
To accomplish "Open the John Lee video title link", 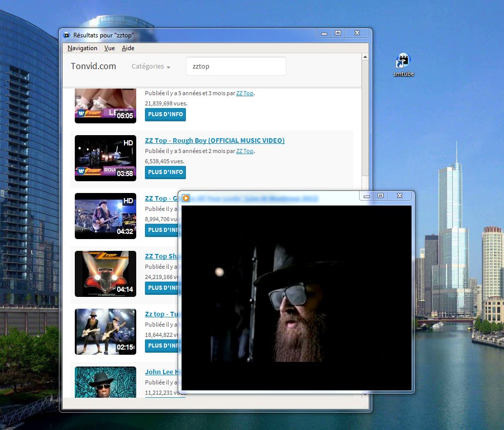I will (x=161, y=372).
